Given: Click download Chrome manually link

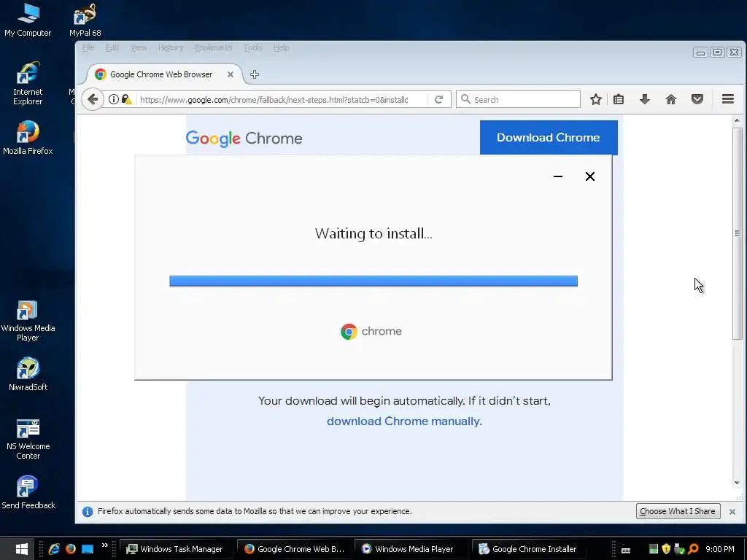Looking at the screenshot, I should [x=404, y=421].
